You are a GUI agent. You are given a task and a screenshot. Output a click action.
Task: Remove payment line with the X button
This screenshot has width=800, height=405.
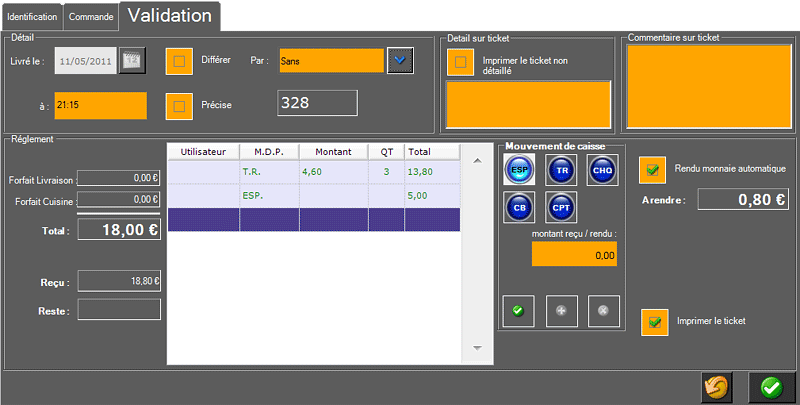coord(604,311)
